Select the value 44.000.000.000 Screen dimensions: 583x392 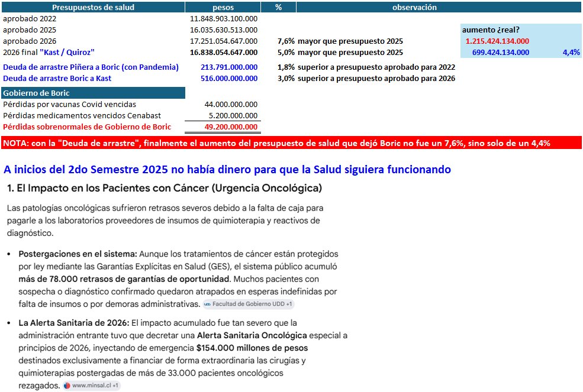pos(231,104)
